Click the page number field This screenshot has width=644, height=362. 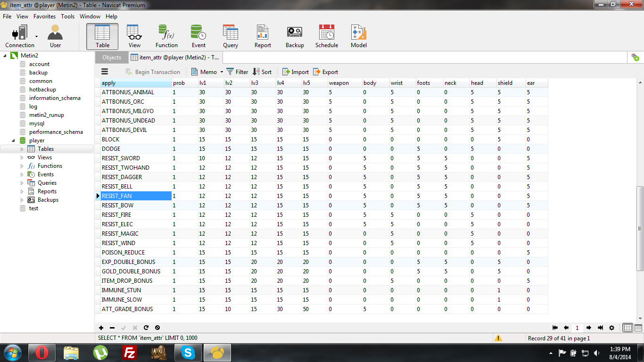pos(577,328)
